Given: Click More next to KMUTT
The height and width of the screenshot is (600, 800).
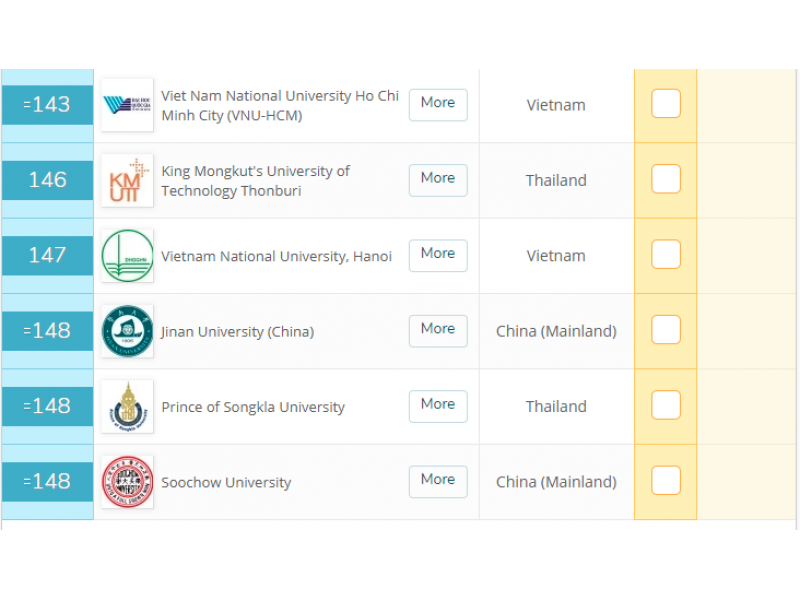Looking at the screenshot, I should 437,180.
